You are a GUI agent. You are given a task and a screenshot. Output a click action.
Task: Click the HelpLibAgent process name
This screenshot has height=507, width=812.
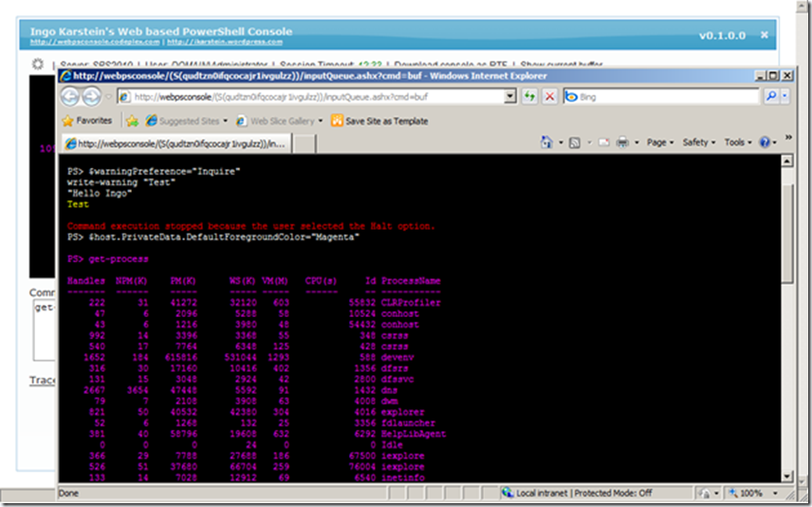pos(414,433)
